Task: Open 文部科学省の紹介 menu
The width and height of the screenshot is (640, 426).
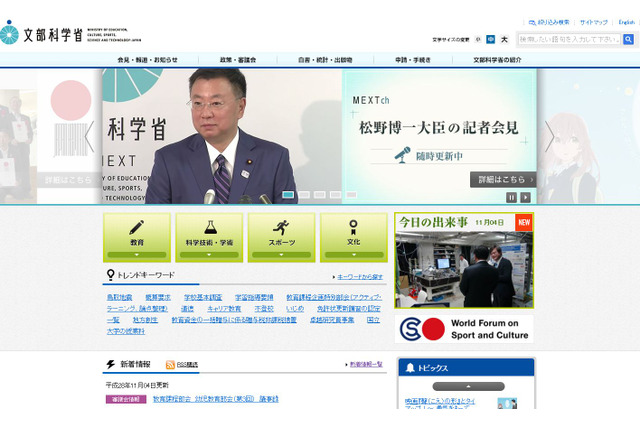Action: click(497, 60)
